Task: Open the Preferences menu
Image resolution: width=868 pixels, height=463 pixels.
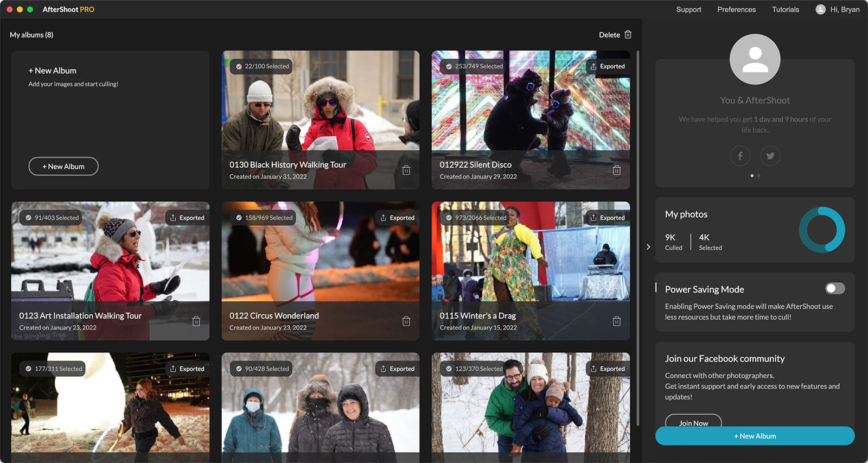Action: click(x=736, y=9)
